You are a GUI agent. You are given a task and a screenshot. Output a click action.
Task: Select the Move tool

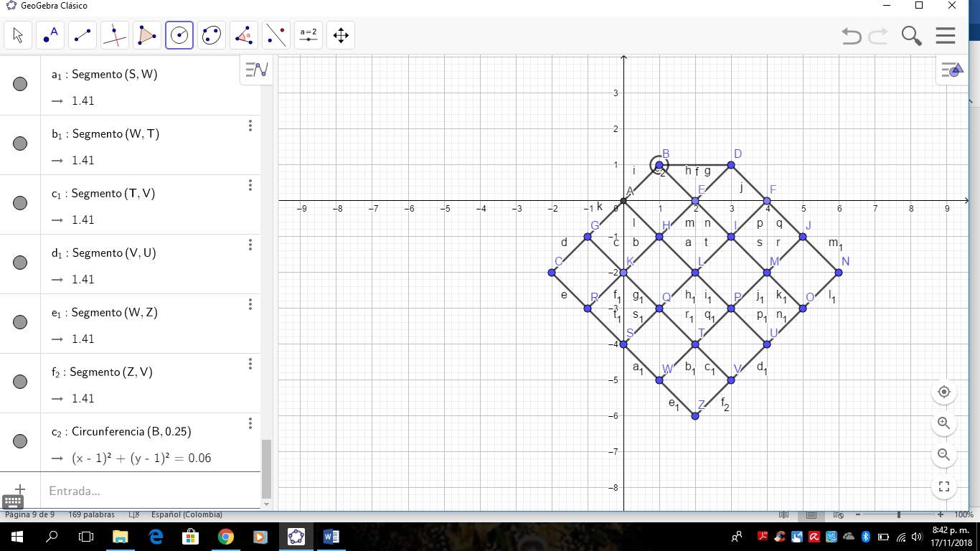[x=17, y=34]
